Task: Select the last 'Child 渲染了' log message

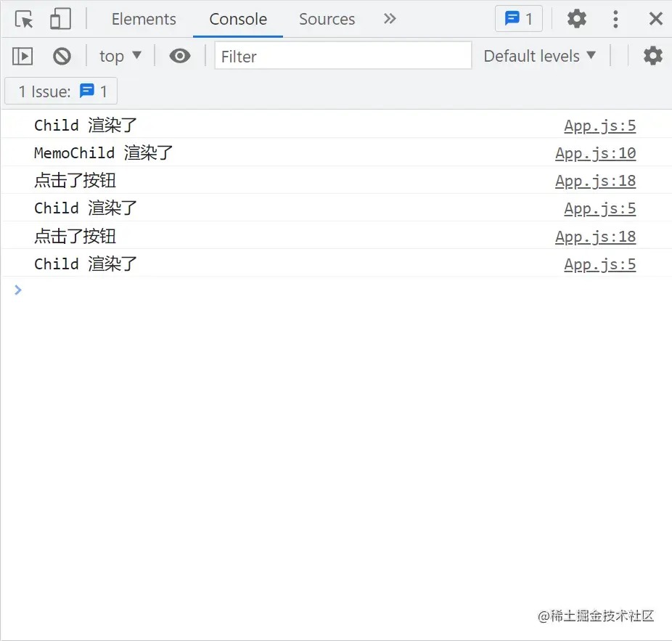Action: pos(86,264)
